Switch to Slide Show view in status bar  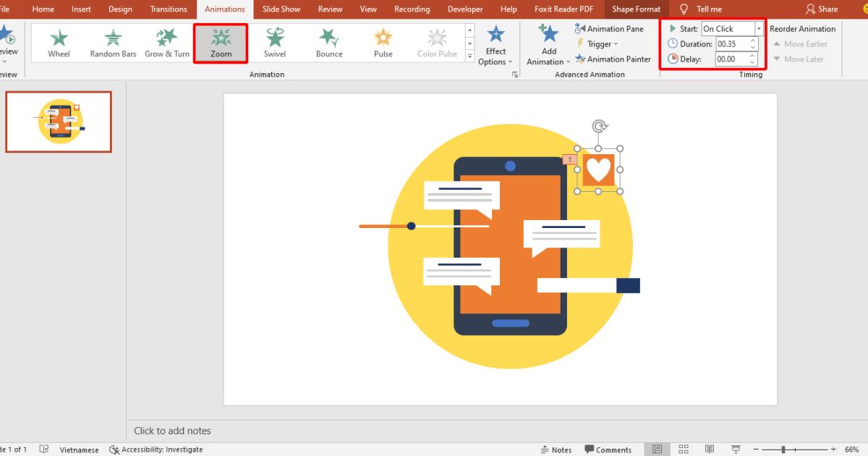click(x=735, y=449)
